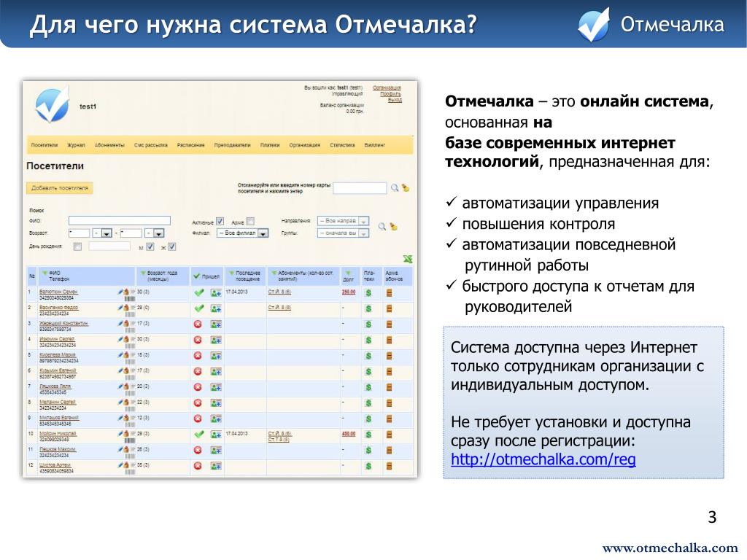This screenshot has width=747, height=560.
Task: Click the Профиль link
Action: click(x=390, y=94)
